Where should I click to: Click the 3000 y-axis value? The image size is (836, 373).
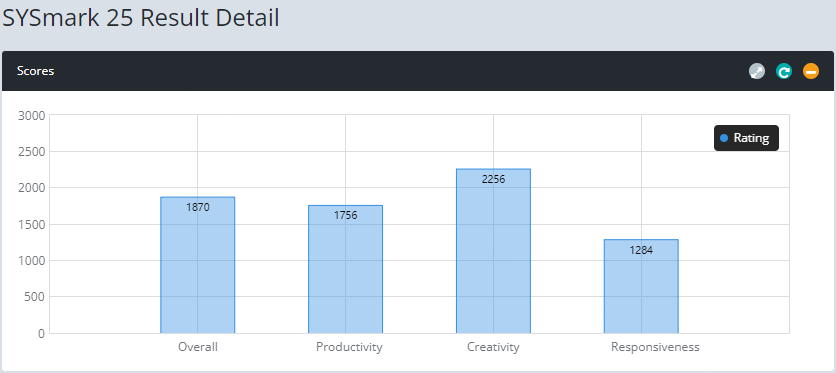click(31, 115)
